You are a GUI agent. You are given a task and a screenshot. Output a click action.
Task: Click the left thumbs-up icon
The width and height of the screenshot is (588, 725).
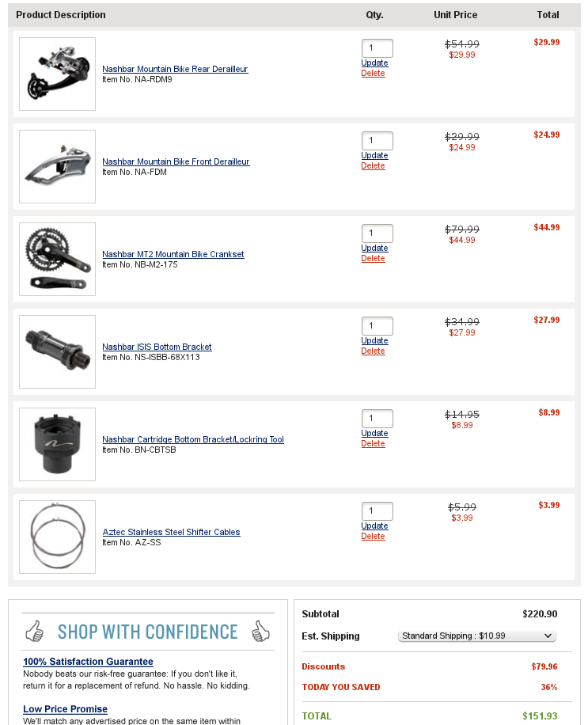coord(34,631)
